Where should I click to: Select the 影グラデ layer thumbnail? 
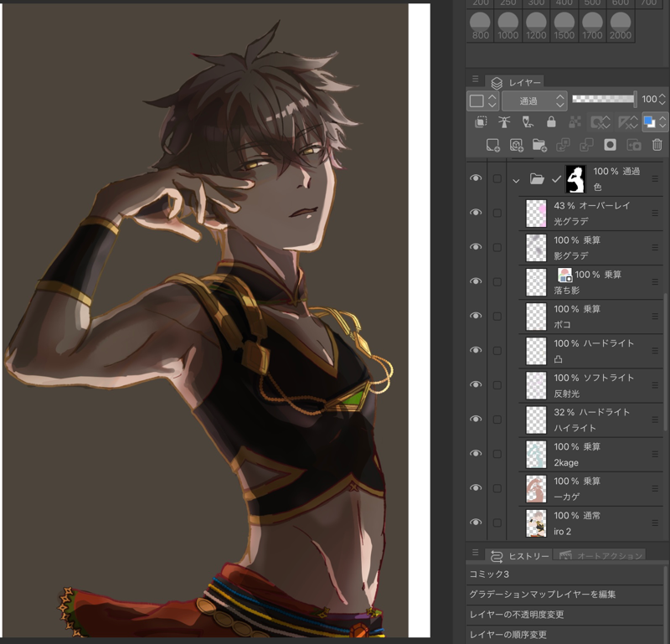point(536,247)
